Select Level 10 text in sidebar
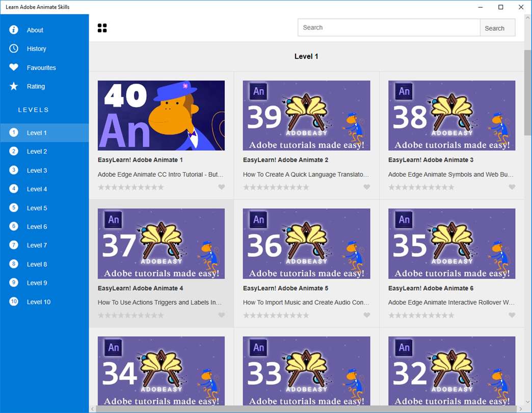 coord(39,302)
